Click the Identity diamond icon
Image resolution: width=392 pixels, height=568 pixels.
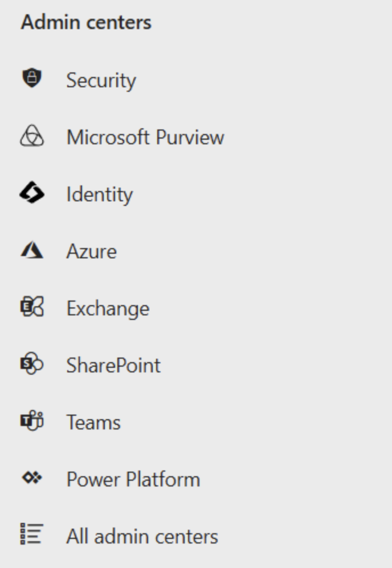click(x=32, y=192)
